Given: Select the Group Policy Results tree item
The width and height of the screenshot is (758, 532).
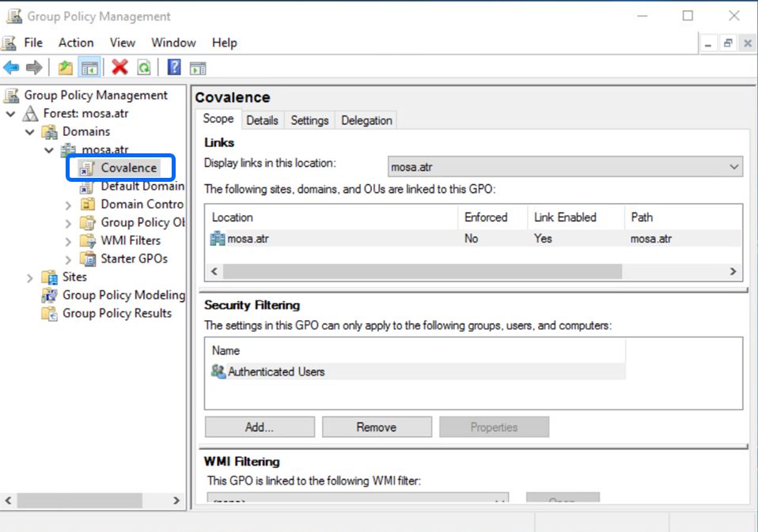Looking at the screenshot, I should [x=117, y=313].
